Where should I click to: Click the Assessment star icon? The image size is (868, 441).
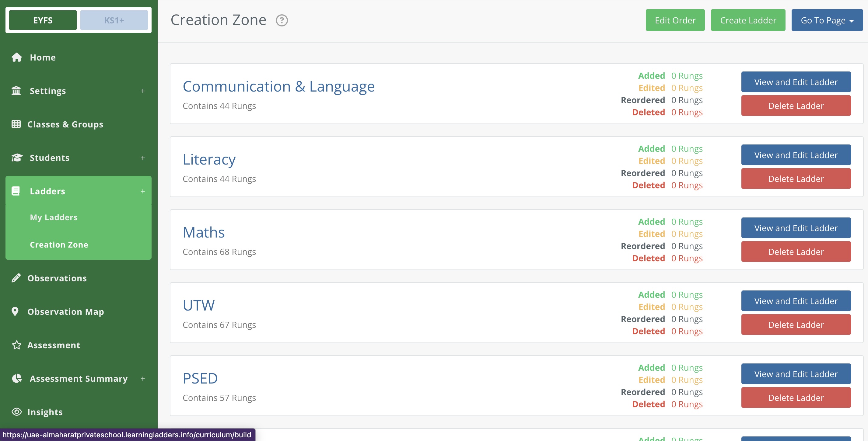(x=16, y=345)
